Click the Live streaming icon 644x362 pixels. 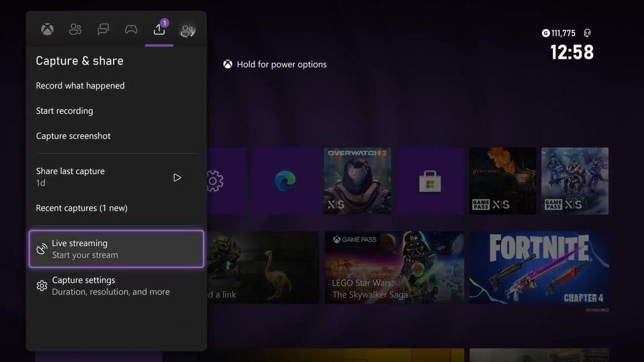(41, 248)
